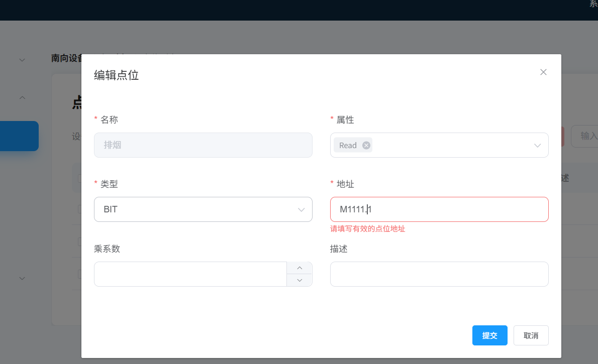This screenshot has width=598, height=364.
Task: Cancel editing with 取消
Action: click(x=531, y=335)
